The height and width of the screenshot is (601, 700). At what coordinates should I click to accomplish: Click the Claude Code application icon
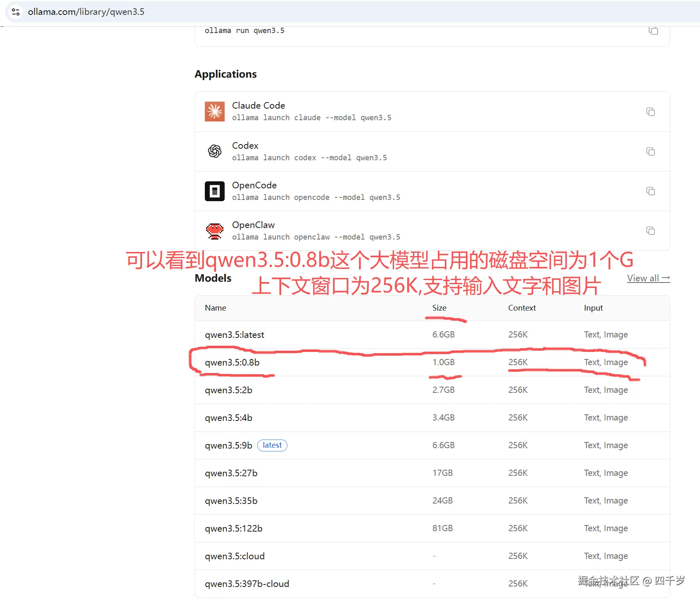(x=214, y=111)
